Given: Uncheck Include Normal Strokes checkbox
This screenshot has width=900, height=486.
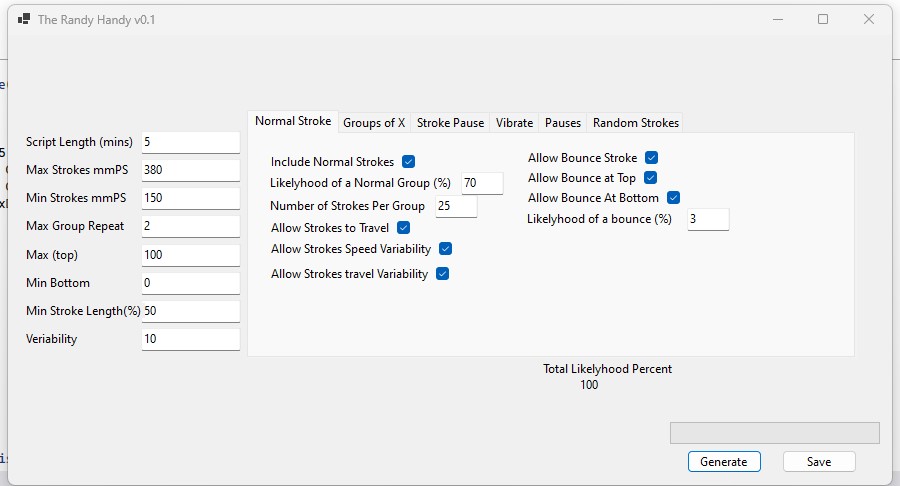Looking at the screenshot, I should click(408, 162).
